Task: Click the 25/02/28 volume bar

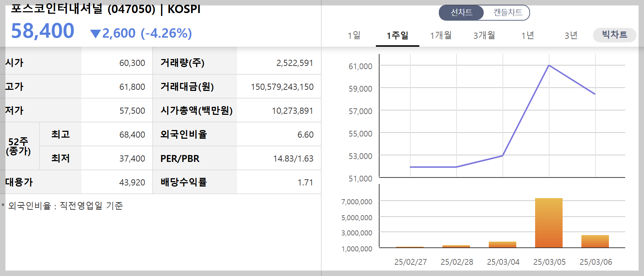Action: [x=456, y=246]
